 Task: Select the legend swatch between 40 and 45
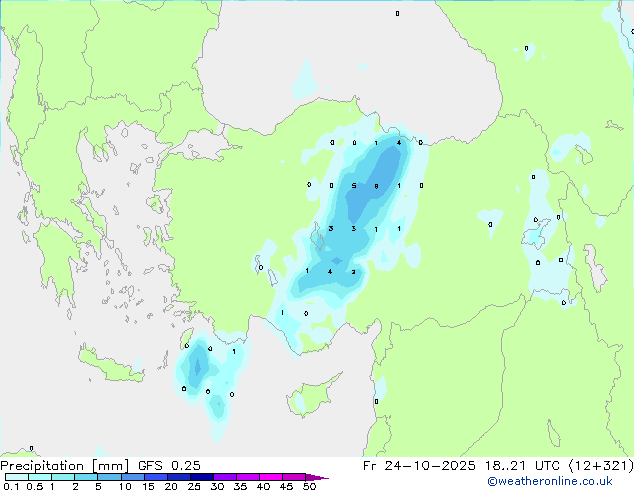coord(271,477)
